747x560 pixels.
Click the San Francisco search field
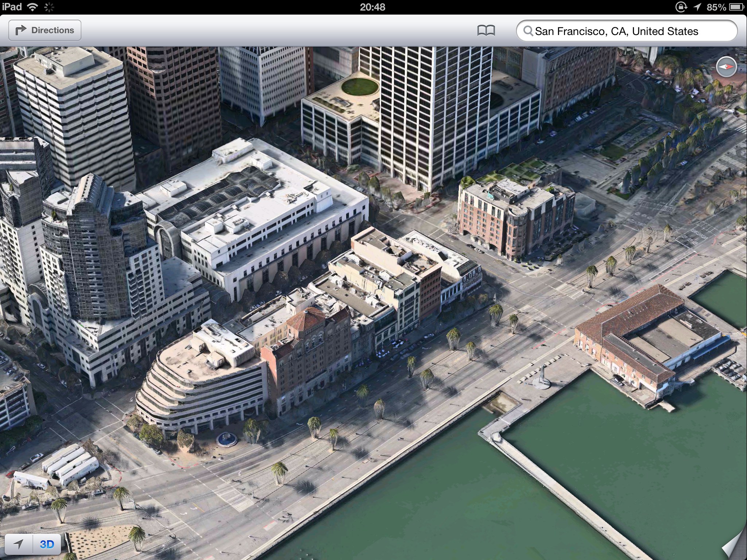[627, 31]
